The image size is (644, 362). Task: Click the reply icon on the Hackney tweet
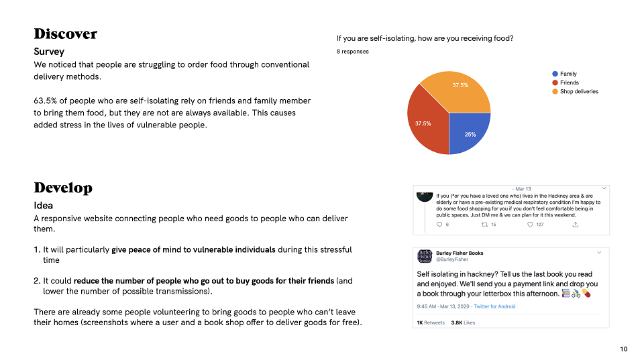pos(439,225)
